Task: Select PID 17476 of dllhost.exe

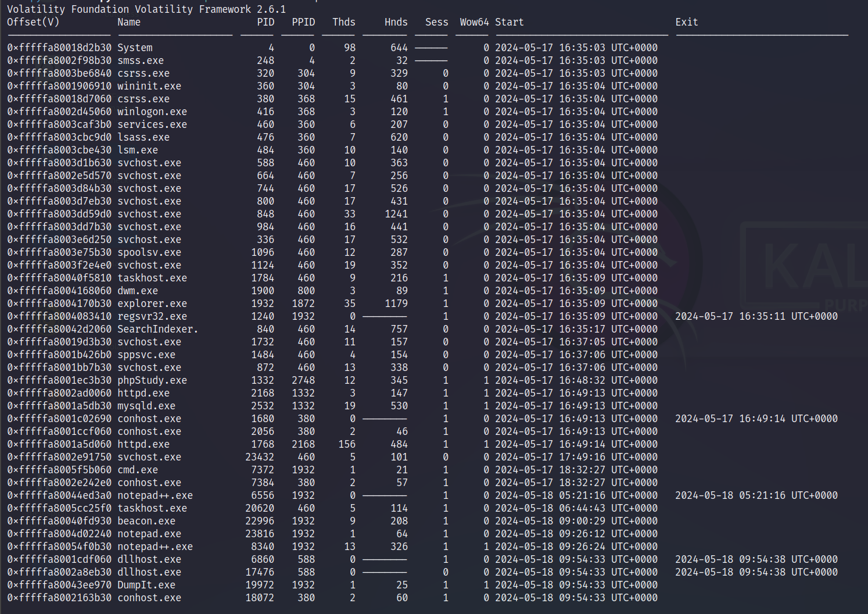Action: (260, 572)
